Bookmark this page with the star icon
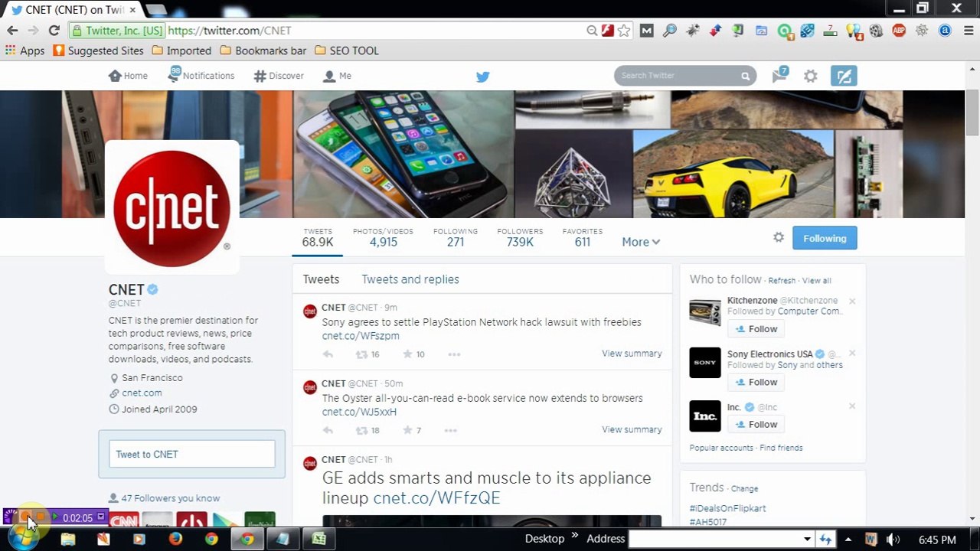This screenshot has width=980, height=551. [624, 31]
